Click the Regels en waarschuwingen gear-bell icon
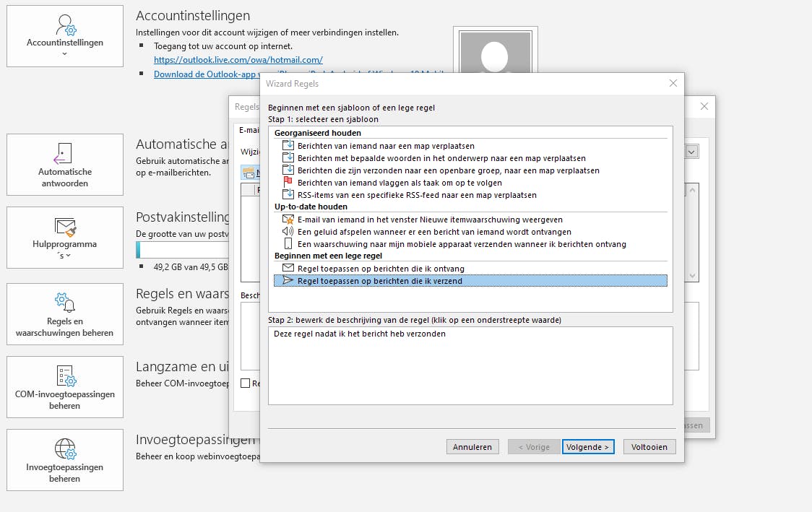The width and height of the screenshot is (812, 512). [x=65, y=303]
